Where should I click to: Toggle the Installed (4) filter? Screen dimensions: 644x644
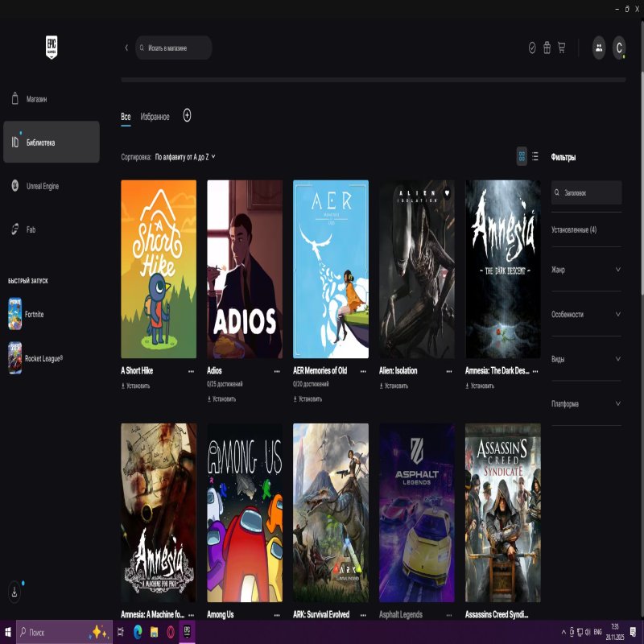point(574,229)
